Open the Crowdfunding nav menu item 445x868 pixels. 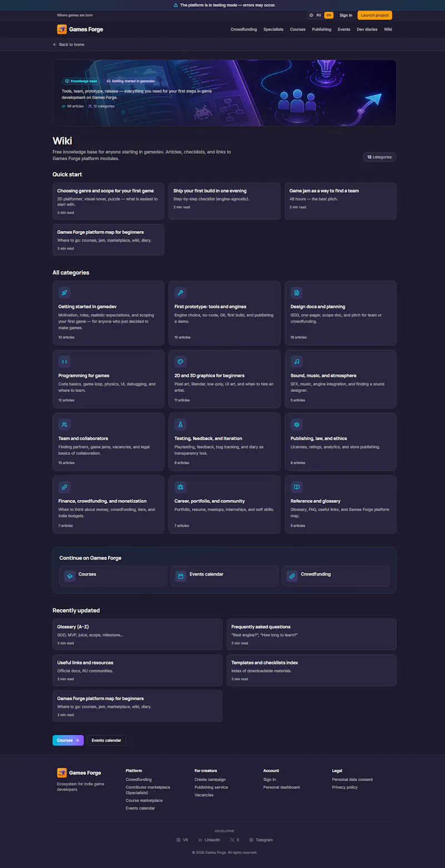pyautogui.click(x=244, y=30)
